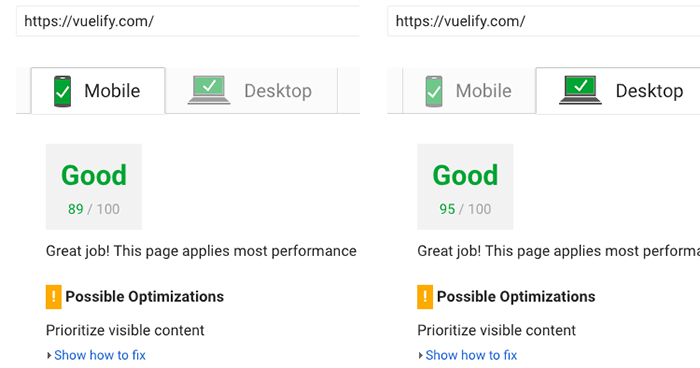Screen dimensions: 700x368
Task: Click the left vuelify.com URL field
Action: tap(188, 21)
